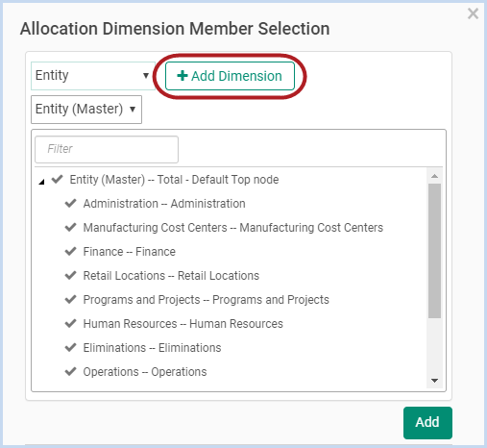Click the Add Dimension button

[230, 76]
